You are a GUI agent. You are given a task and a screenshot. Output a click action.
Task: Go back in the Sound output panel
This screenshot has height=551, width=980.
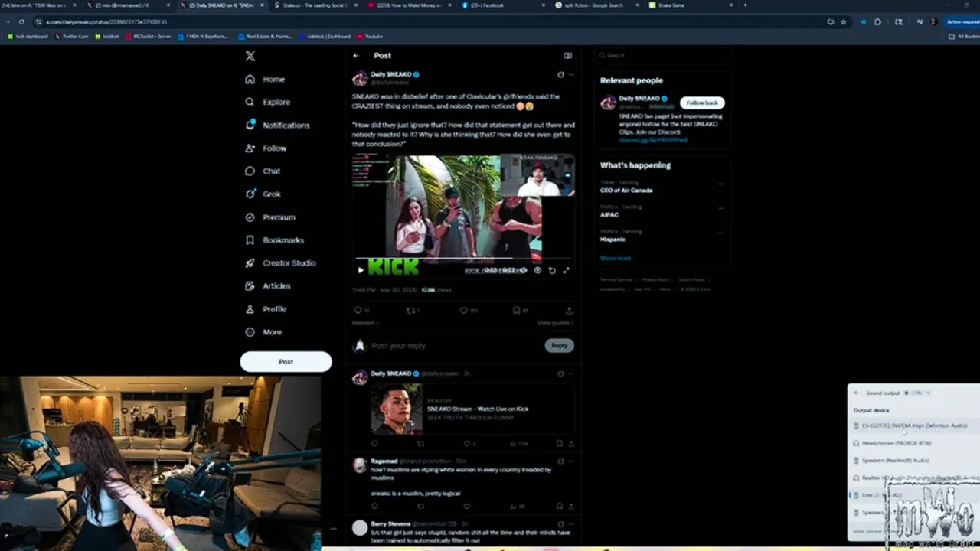coord(857,393)
